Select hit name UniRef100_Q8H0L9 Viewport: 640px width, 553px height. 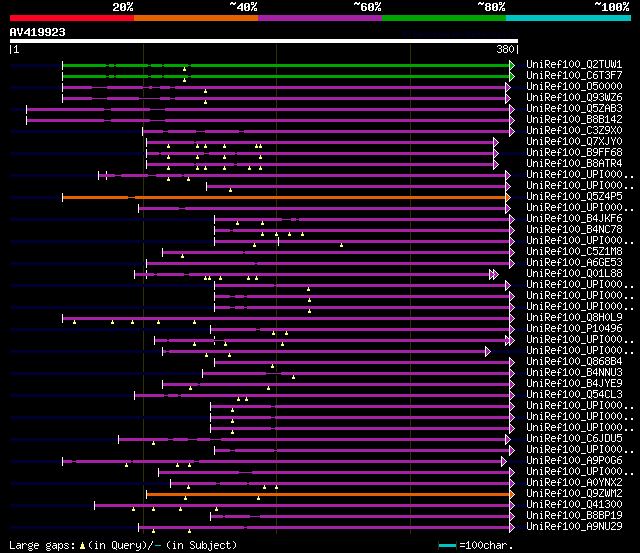[574, 318]
